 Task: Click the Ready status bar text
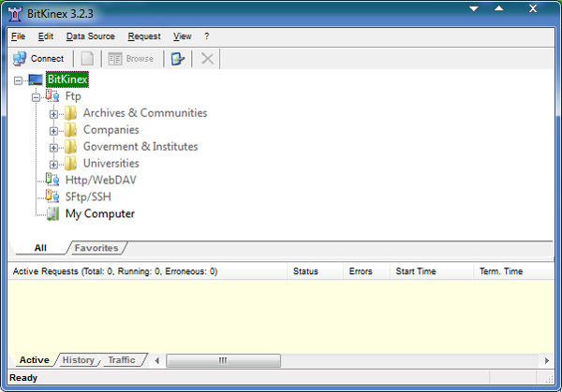[23, 378]
